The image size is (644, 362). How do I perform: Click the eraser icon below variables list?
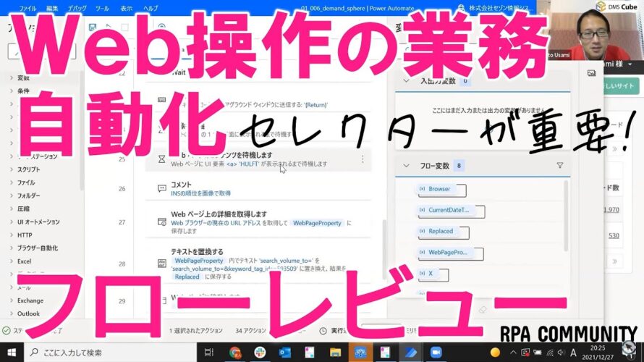(483, 310)
